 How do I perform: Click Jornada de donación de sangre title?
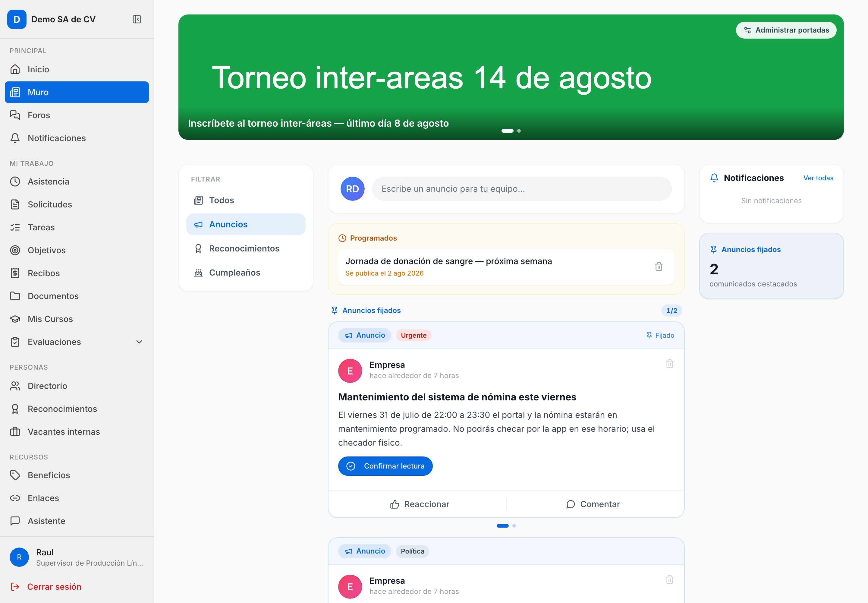(449, 261)
